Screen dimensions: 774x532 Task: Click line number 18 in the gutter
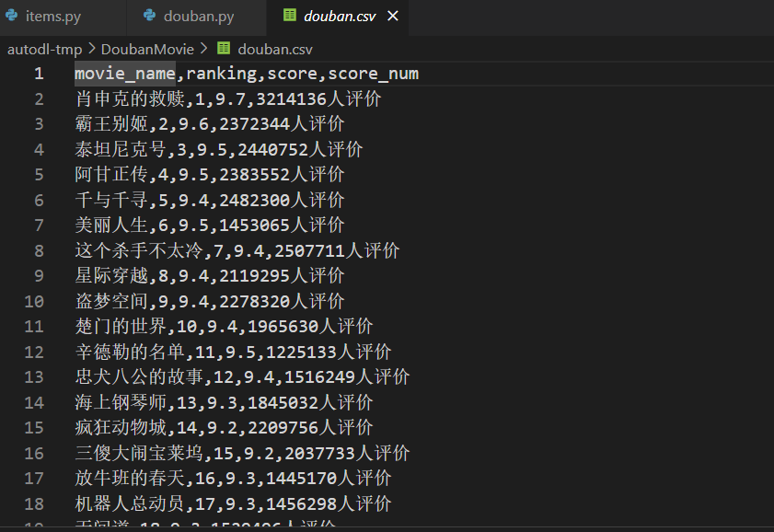pyautogui.click(x=34, y=503)
